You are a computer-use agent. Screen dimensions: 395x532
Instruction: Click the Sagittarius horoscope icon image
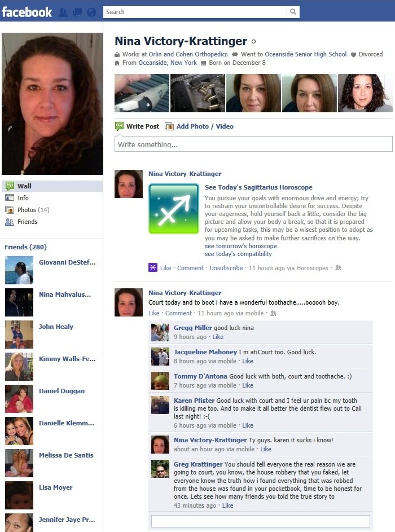tap(174, 209)
